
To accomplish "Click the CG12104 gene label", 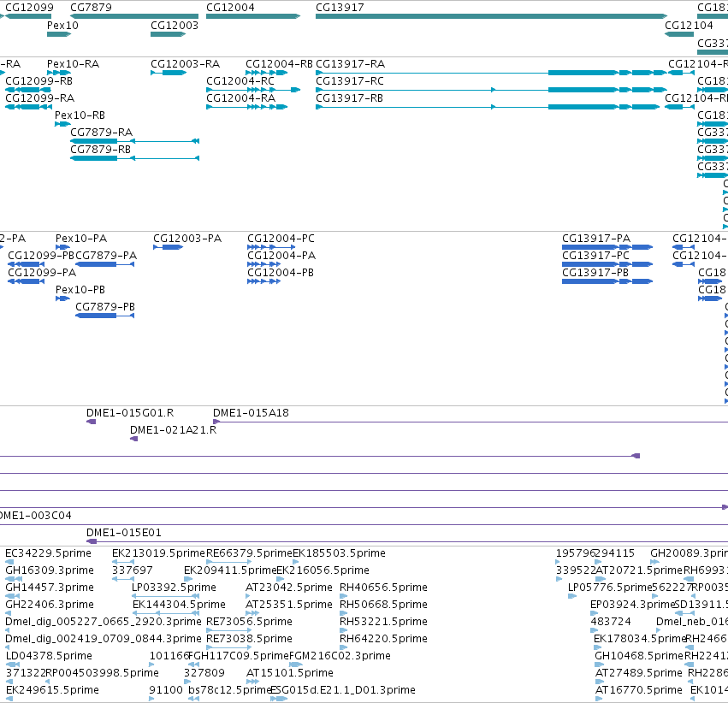I will point(689,25).
